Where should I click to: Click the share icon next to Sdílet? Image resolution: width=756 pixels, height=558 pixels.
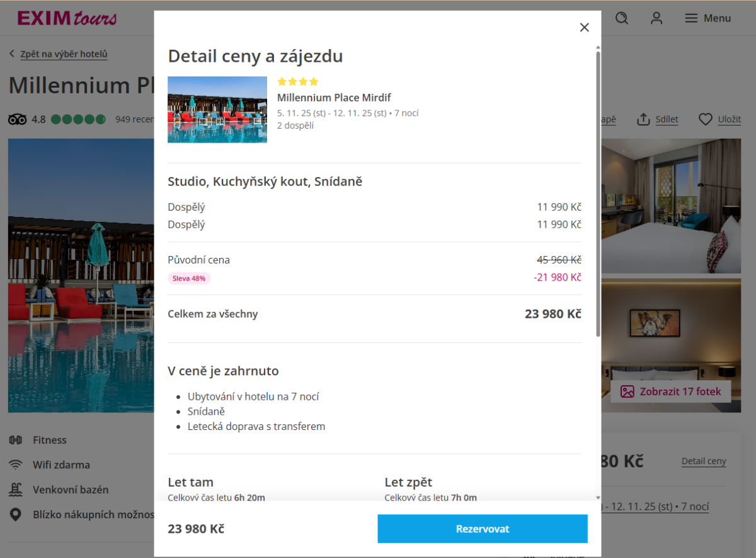(643, 119)
